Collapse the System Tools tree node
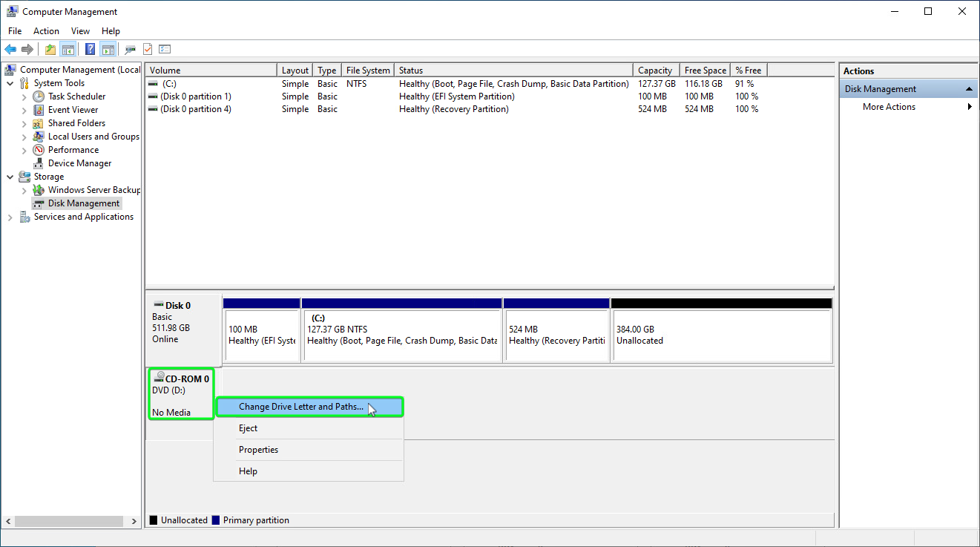This screenshot has width=980, height=547. 10,83
